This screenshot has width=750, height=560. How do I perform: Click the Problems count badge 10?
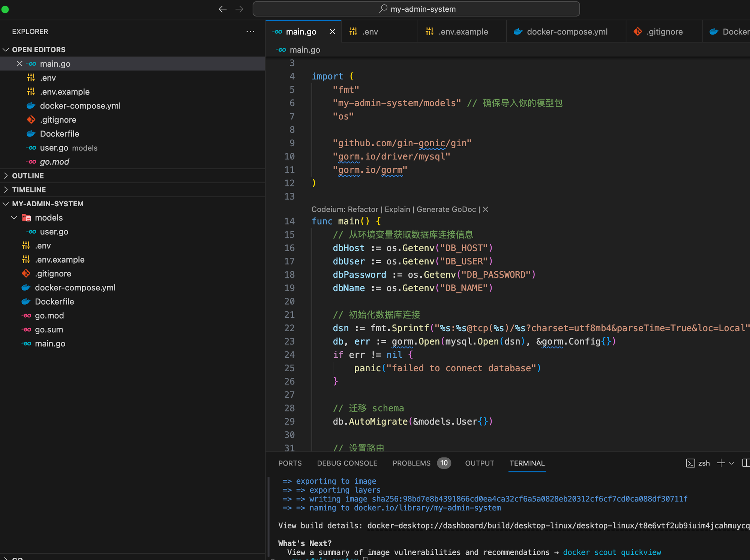click(444, 463)
